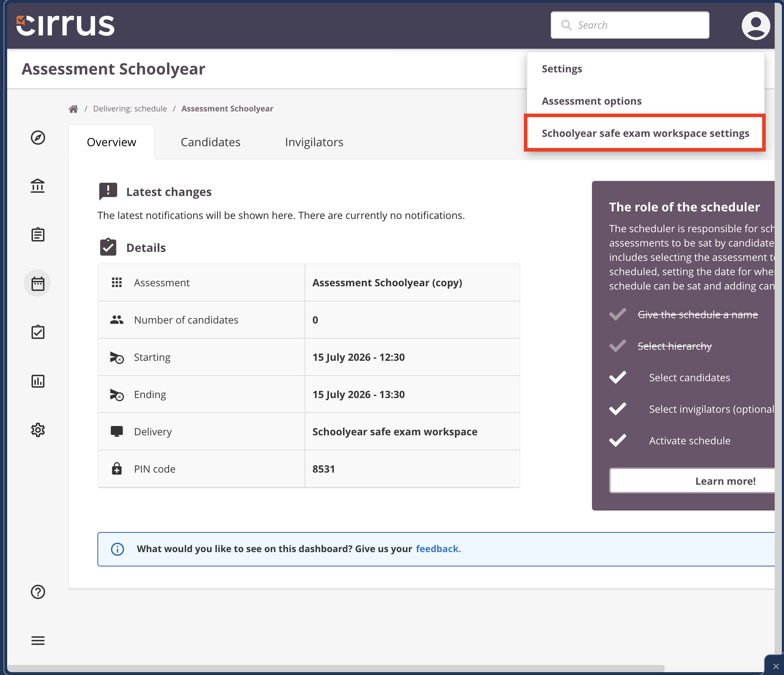The height and width of the screenshot is (675, 784).
Task: Click the checkmark beside Give the schedule a name
Action: 617,314
